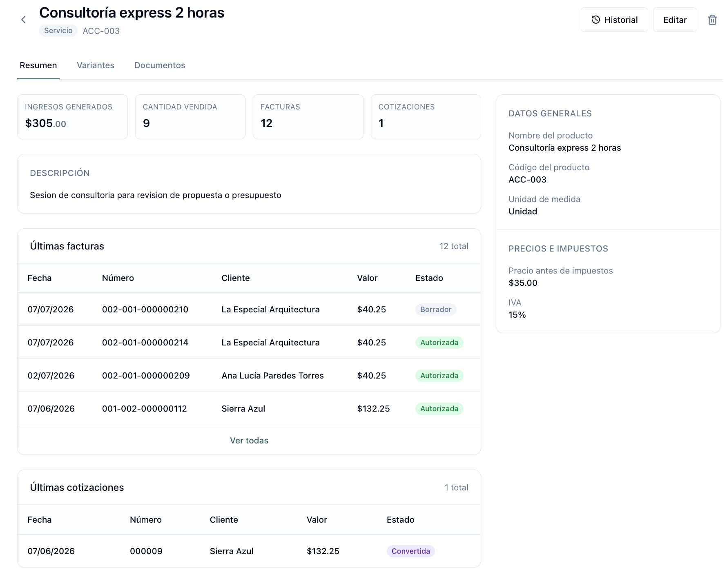Image resolution: width=727 pixels, height=588 pixels.
Task: Switch to the Resumen tab
Action: (x=38, y=65)
